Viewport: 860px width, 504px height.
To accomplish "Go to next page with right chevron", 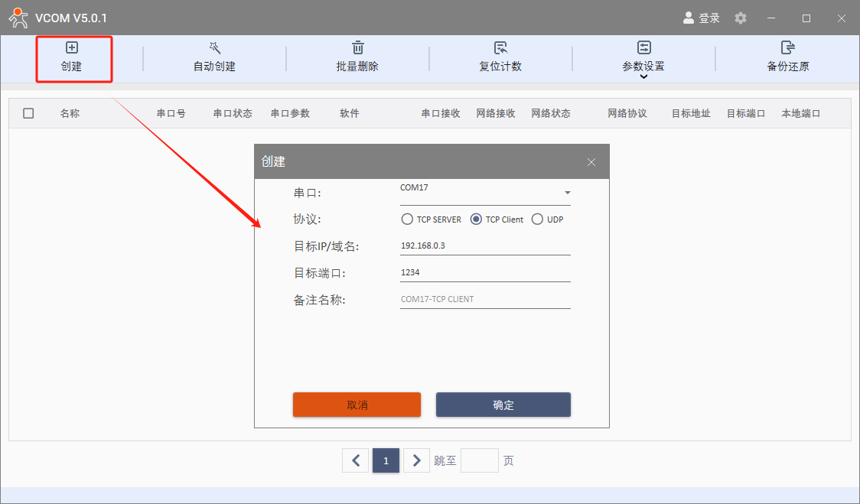I will click(416, 460).
